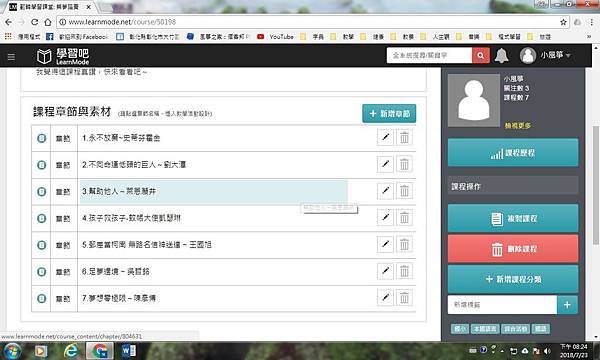Open Internet Explorer from taskbar

click(x=71, y=351)
